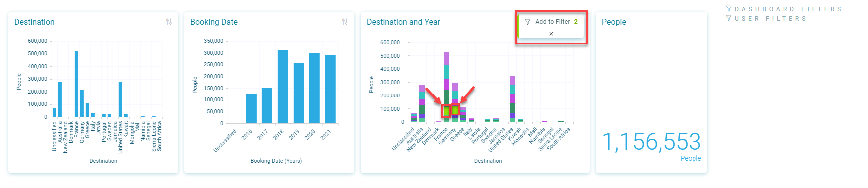Click the highlighted green France segment
Screen dimensions: 868x188
point(446,111)
